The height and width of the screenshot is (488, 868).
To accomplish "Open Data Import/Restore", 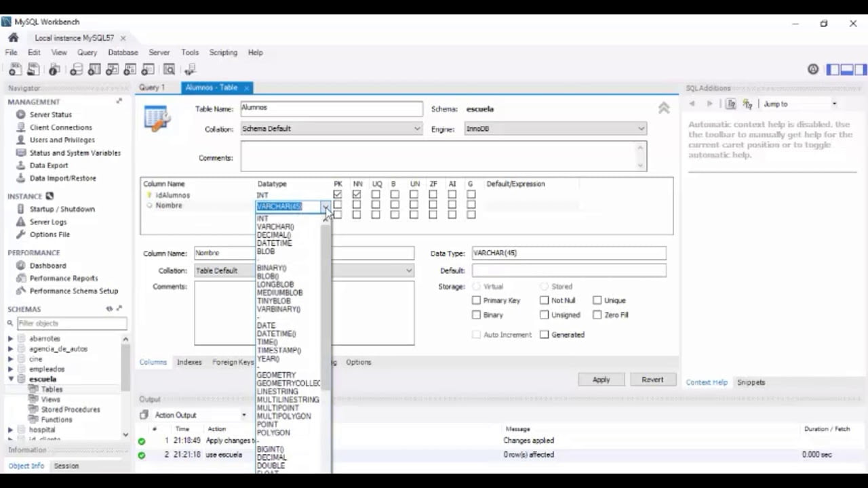I will point(62,178).
